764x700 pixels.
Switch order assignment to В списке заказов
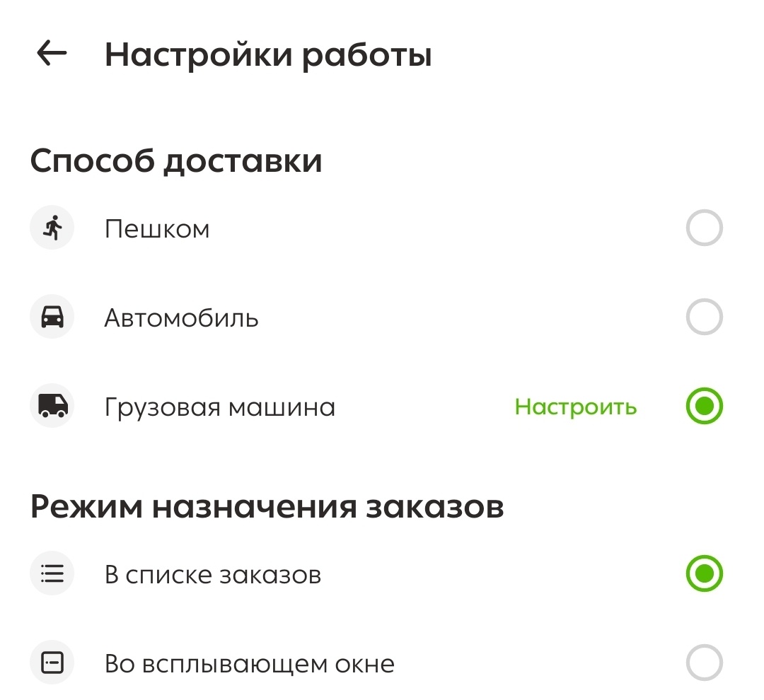[x=704, y=573]
